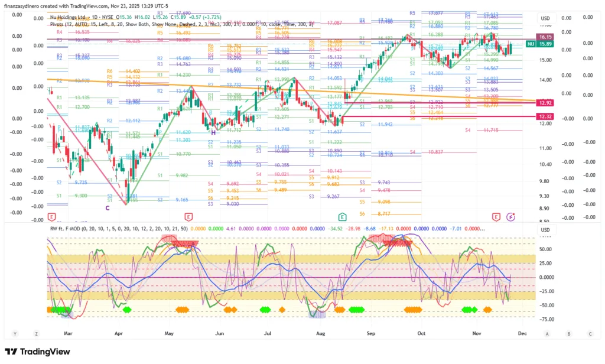605x364 pixels.
Task: Click the purple H marker on the chart
Action: click(213, 133)
